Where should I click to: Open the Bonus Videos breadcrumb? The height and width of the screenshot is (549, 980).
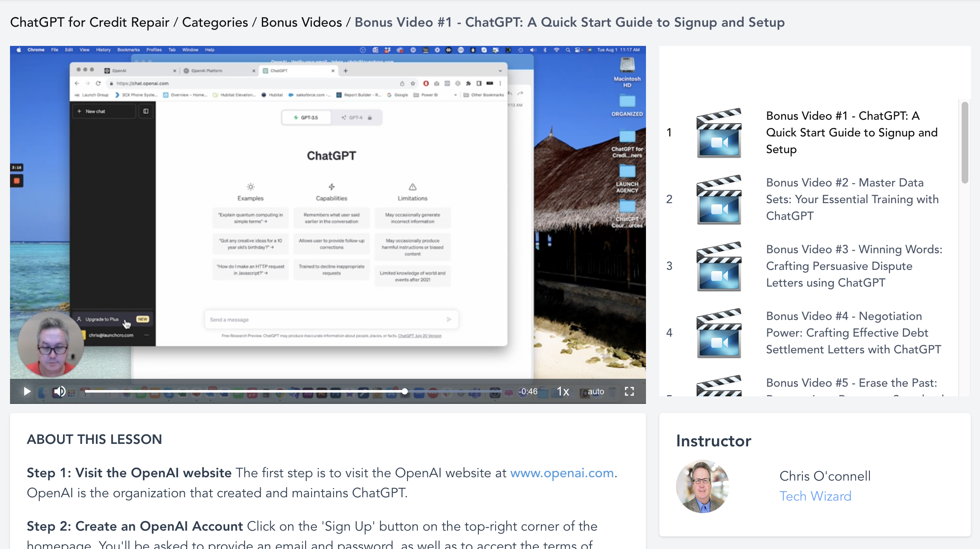click(x=301, y=22)
